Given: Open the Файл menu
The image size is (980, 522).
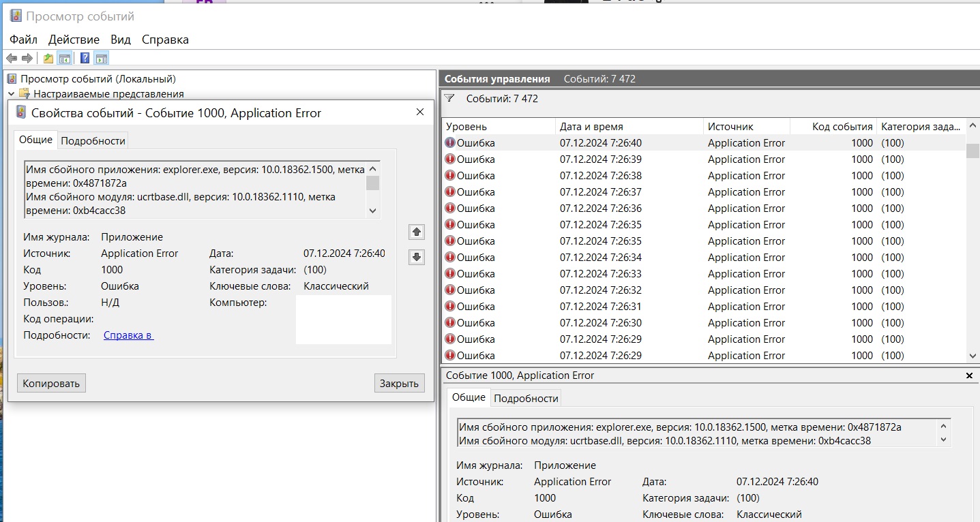Looking at the screenshot, I should (x=23, y=40).
